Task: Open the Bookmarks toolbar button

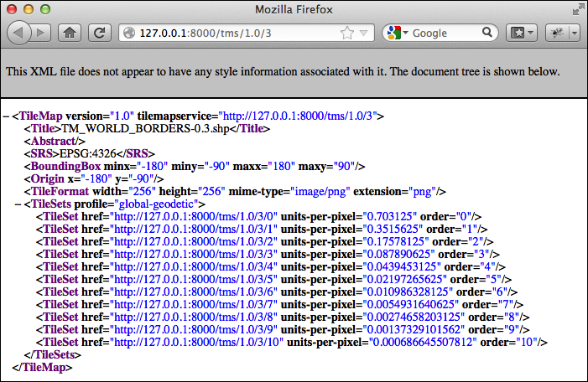Action: pos(518,33)
